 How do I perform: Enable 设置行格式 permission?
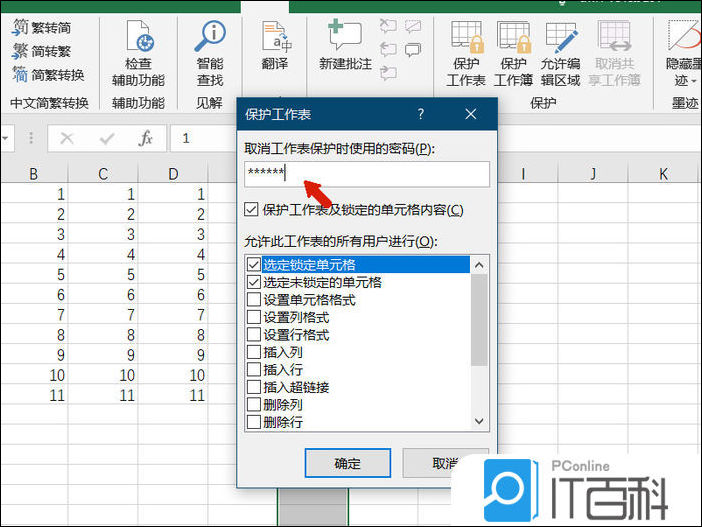(x=253, y=334)
